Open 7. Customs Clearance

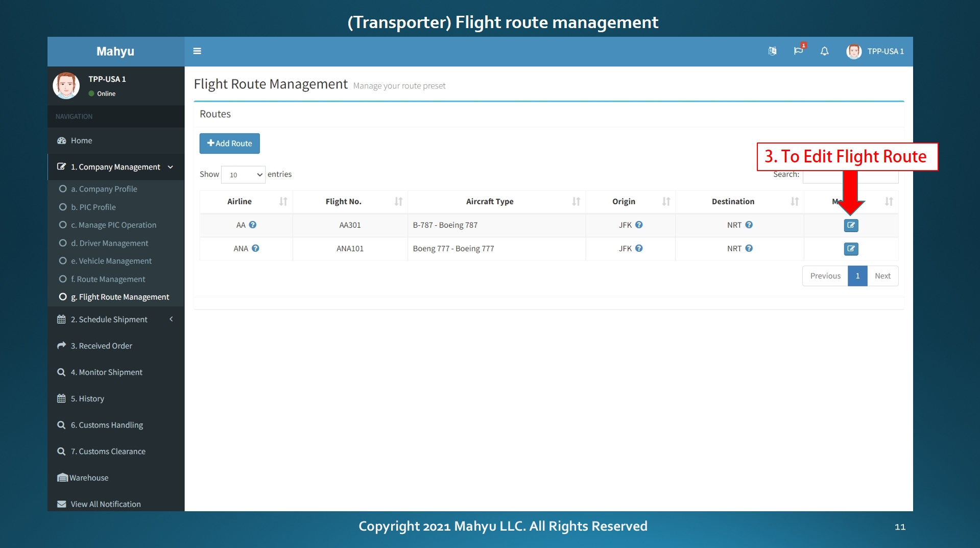click(x=116, y=451)
